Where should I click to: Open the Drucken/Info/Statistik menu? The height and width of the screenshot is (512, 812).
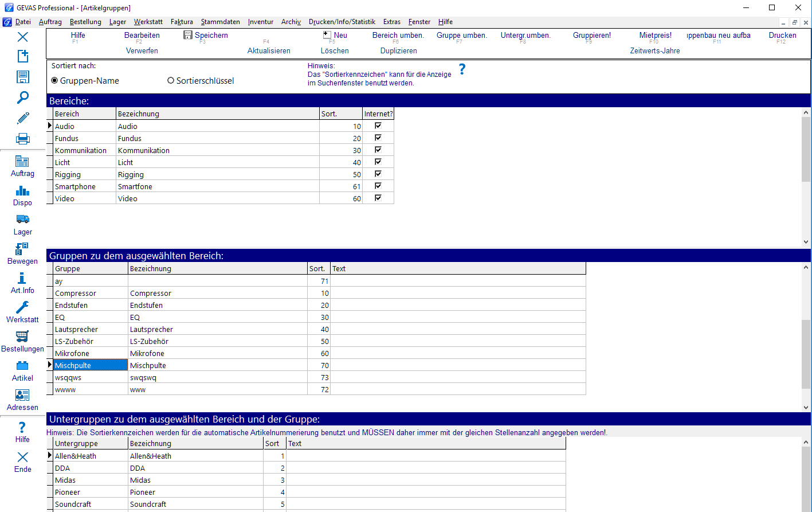click(x=342, y=22)
